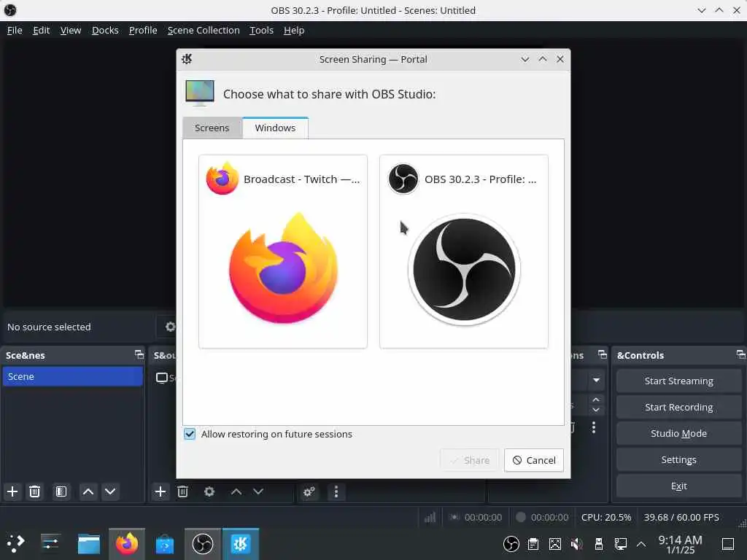The image size is (747, 560).
Task: Add a new scene with plus icon
Action: pyautogui.click(x=12, y=491)
